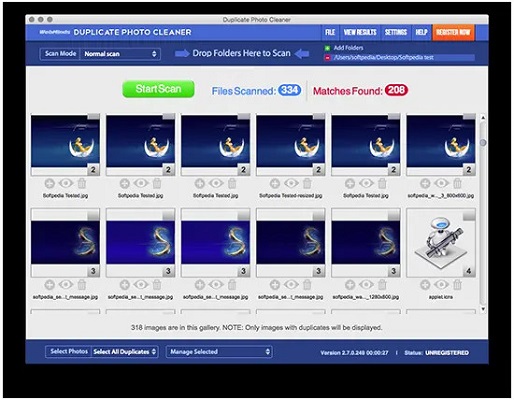Open the FILE menu

pyautogui.click(x=330, y=32)
